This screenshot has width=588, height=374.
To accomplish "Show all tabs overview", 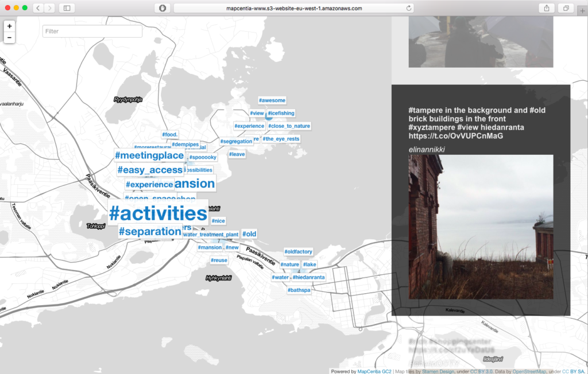I will (566, 8).
